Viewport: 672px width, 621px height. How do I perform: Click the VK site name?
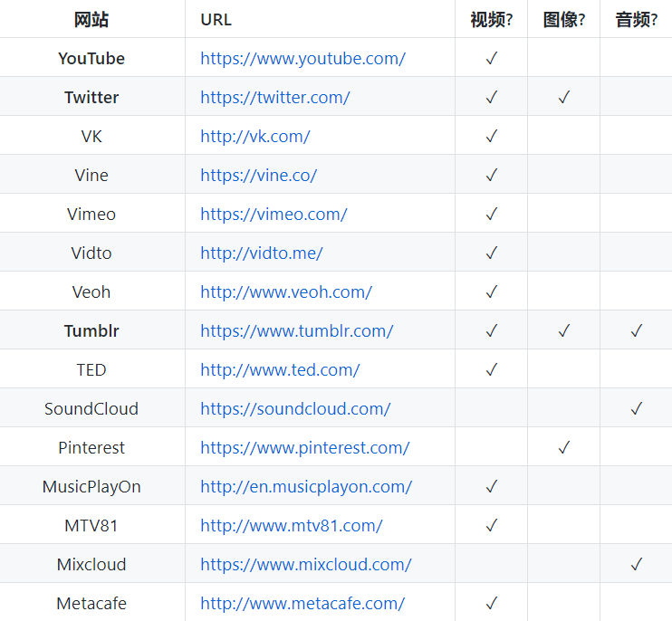91,137
